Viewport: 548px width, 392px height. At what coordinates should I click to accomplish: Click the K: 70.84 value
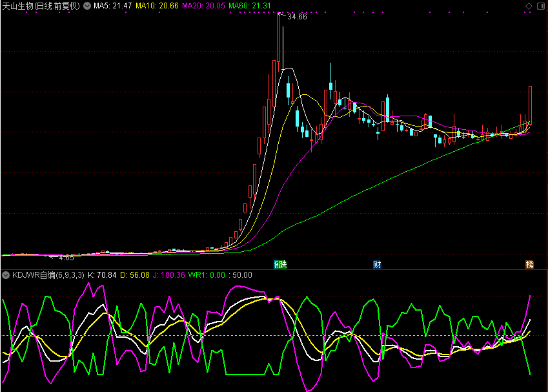coord(102,275)
